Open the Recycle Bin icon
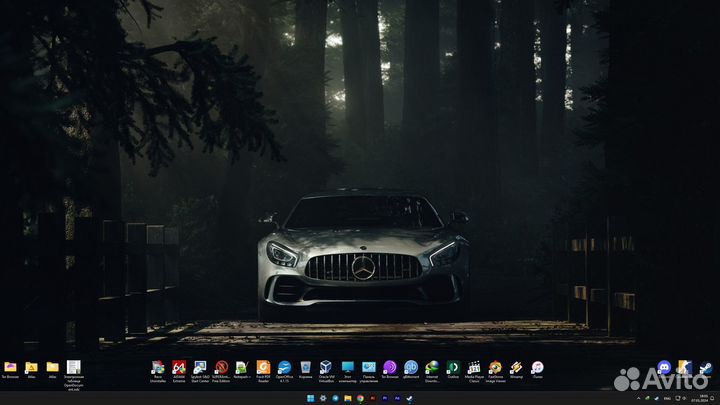 click(305, 368)
